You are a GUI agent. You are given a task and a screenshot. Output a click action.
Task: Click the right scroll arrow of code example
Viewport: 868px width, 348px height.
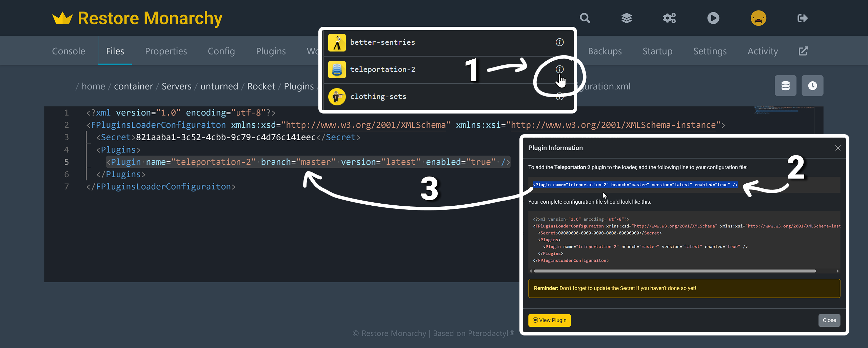(x=838, y=271)
